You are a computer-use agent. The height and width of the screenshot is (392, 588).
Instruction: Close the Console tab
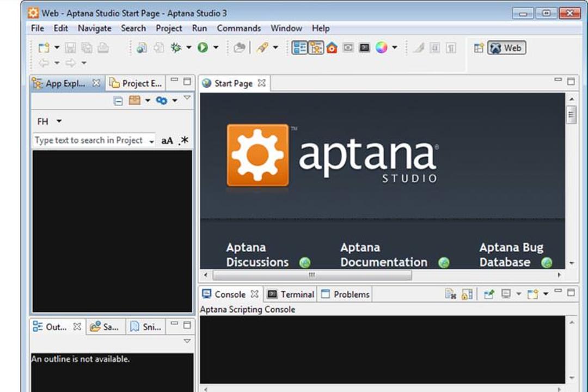255,294
